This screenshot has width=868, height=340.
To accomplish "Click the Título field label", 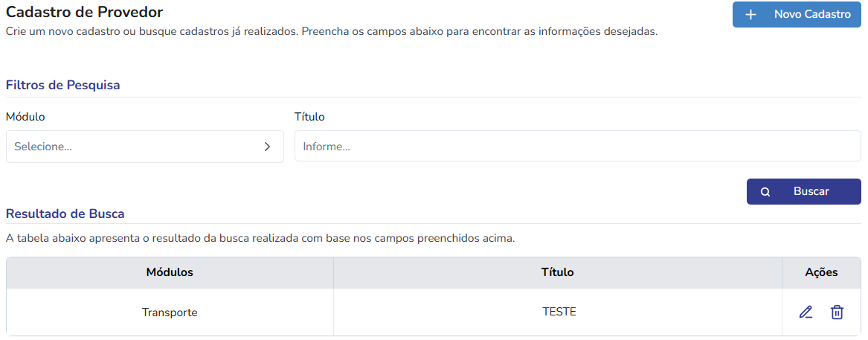I will coord(309,117).
